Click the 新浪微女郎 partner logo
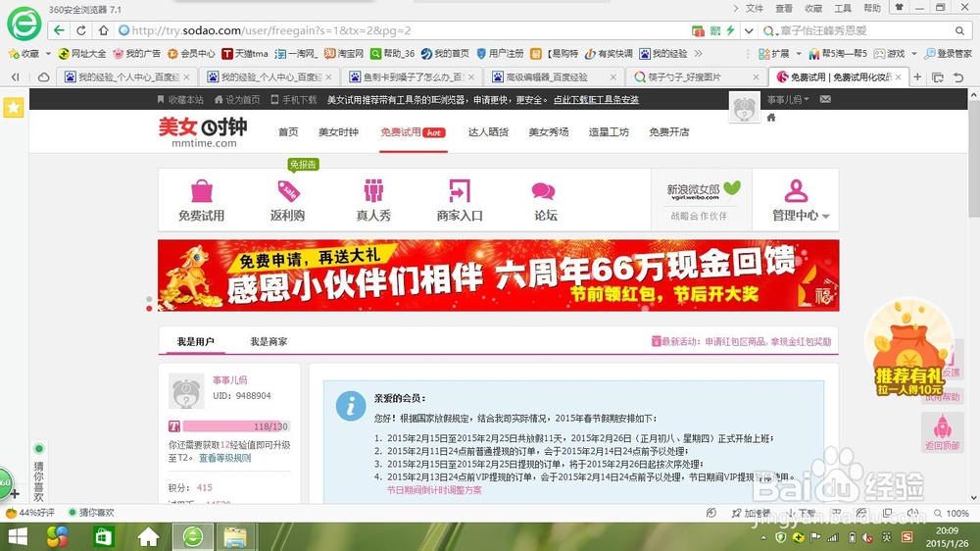This screenshot has height=551, width=980. click(x=703, y=191)
